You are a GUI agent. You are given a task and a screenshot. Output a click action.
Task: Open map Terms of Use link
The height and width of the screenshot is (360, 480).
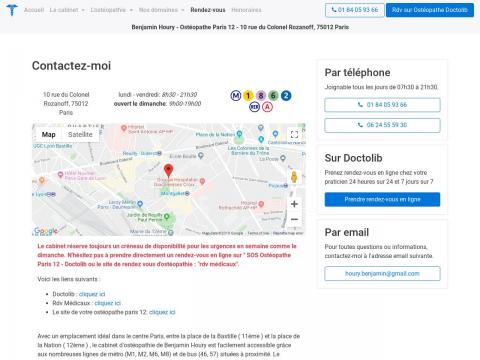(258, 233)
